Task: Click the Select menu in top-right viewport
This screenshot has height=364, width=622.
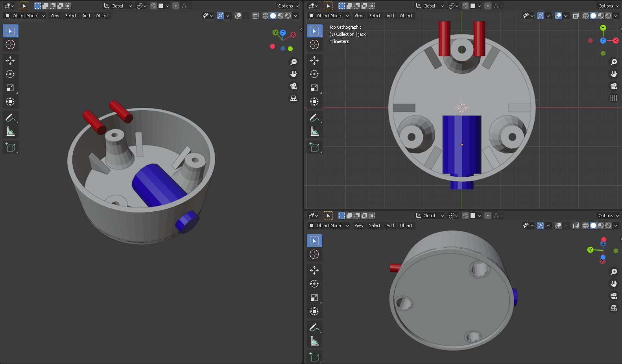Action: pyautogui.click(x=375, y=16)
